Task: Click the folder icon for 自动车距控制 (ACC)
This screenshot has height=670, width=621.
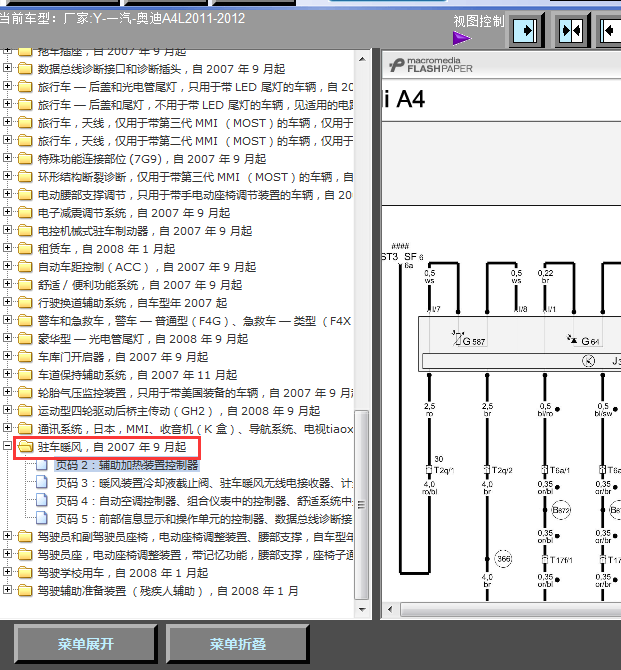Action: 25,267
